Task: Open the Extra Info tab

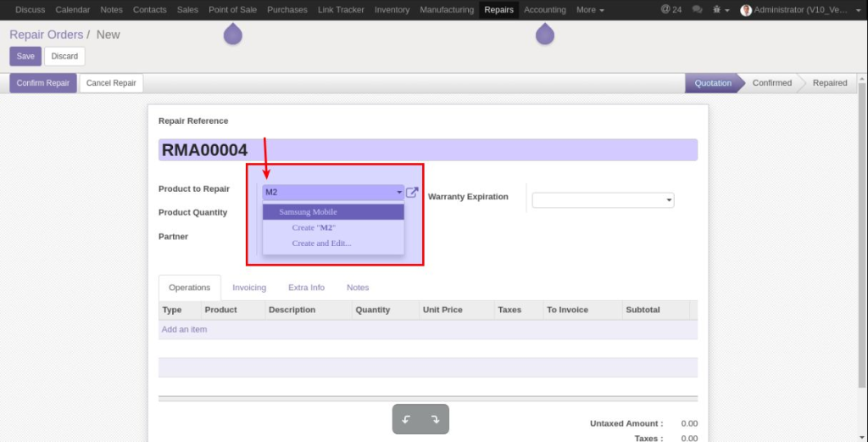Action: [x=306, y=288]
